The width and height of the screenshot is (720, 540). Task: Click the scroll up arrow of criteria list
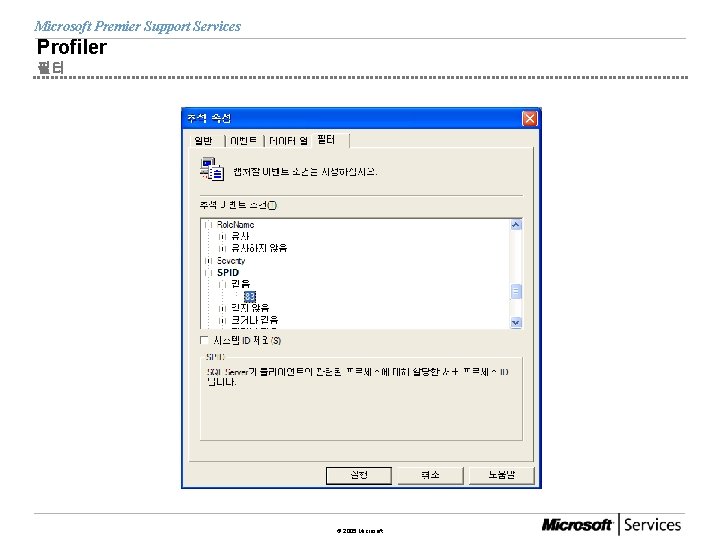516,225
